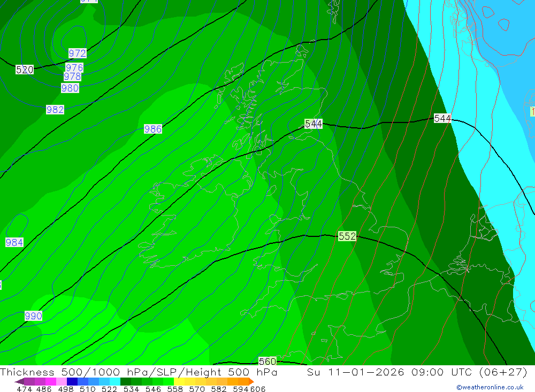The width and height of the screenshot is (535, 392).
Task: Click the 486 legend value
Action: pyautogui.click(x=44, y=389)
